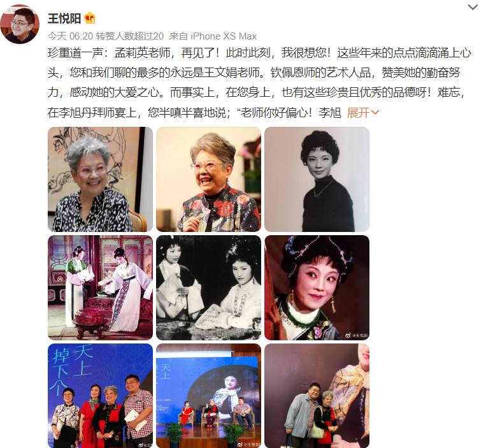Open black-and-white opera scene photo

pyautogui.click(x=208, y=287)
